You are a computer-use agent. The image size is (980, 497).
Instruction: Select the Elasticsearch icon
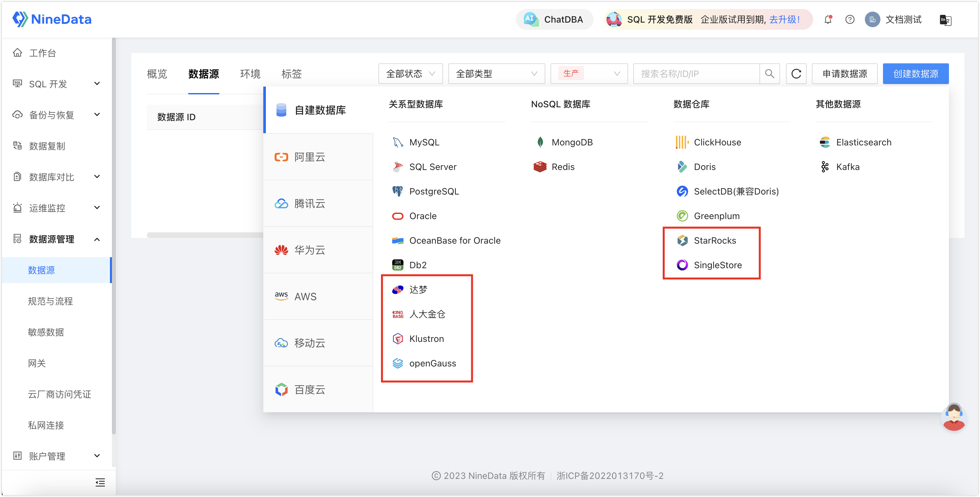(824, 142)
